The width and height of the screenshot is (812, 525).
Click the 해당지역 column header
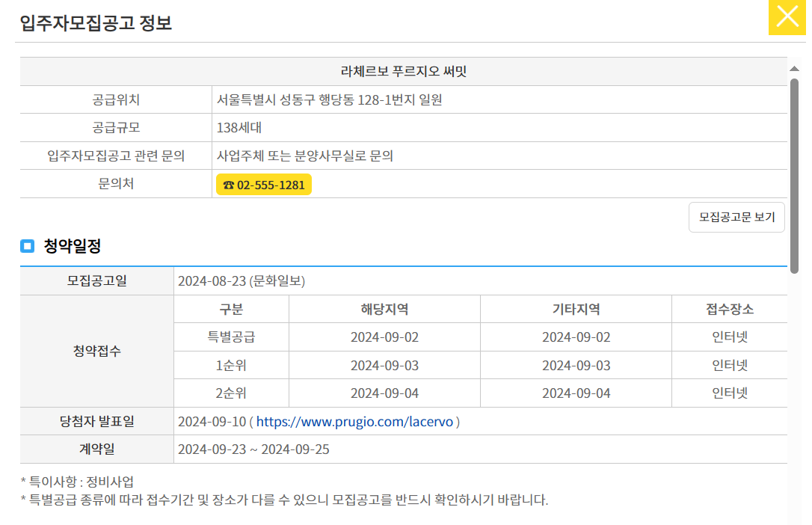tap(384, 308)
